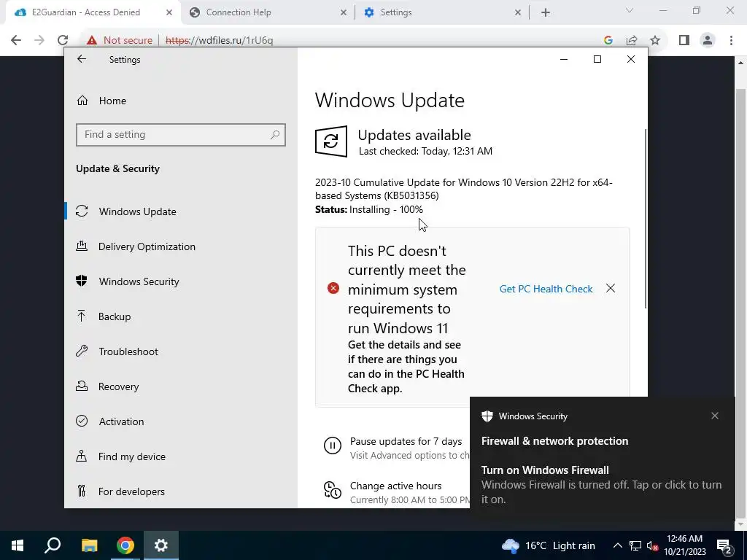Click Windows Security shield in notification
Image resolution: width=747 pixels, height=560 pixels.
(x=487, y=416)
